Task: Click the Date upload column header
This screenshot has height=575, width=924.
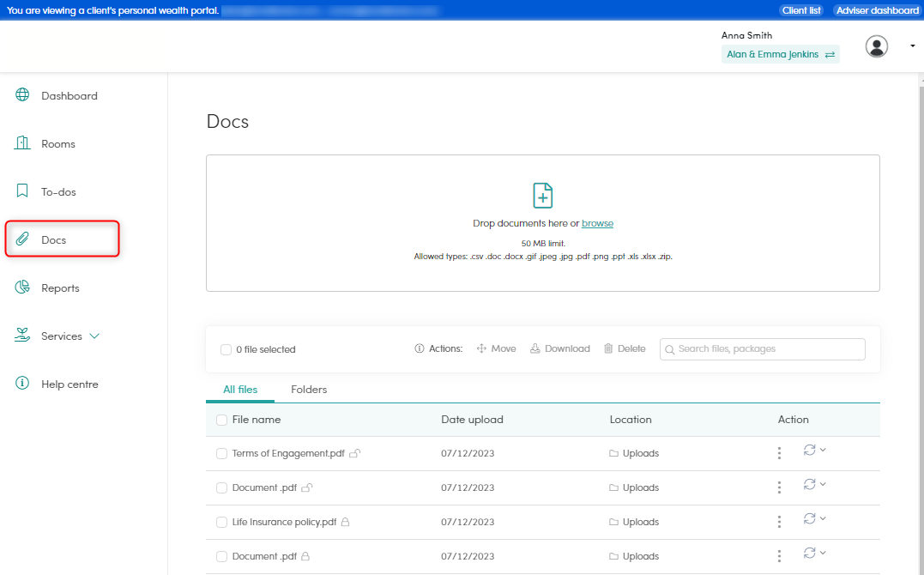Action: coord(472,420)
